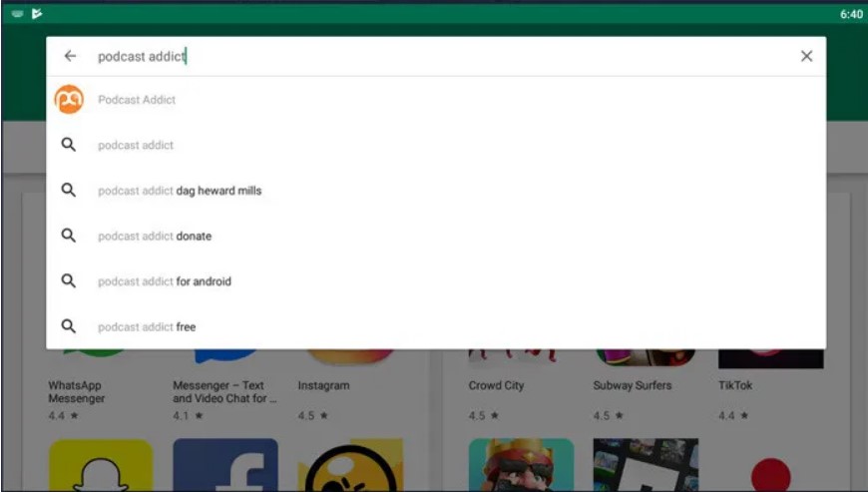
Task: Click magnifier icon beside 'for android' suggestion
Action: pos(69,281)
